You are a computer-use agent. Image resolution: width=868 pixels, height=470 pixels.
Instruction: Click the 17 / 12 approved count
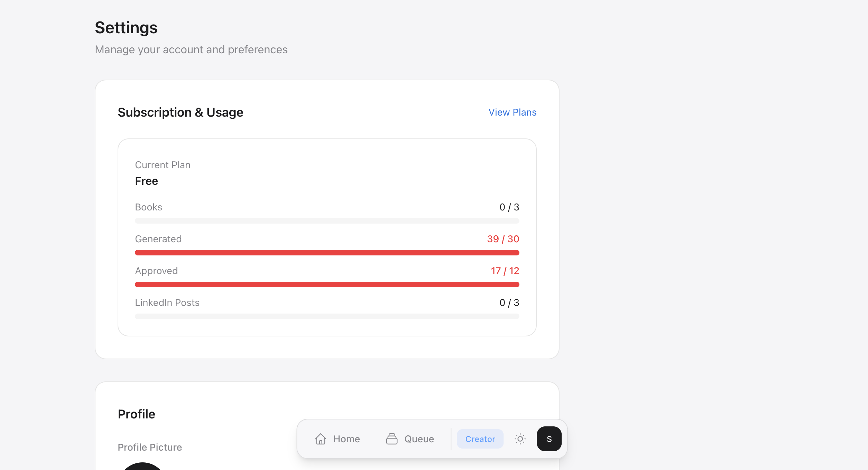tap(505, 271)
